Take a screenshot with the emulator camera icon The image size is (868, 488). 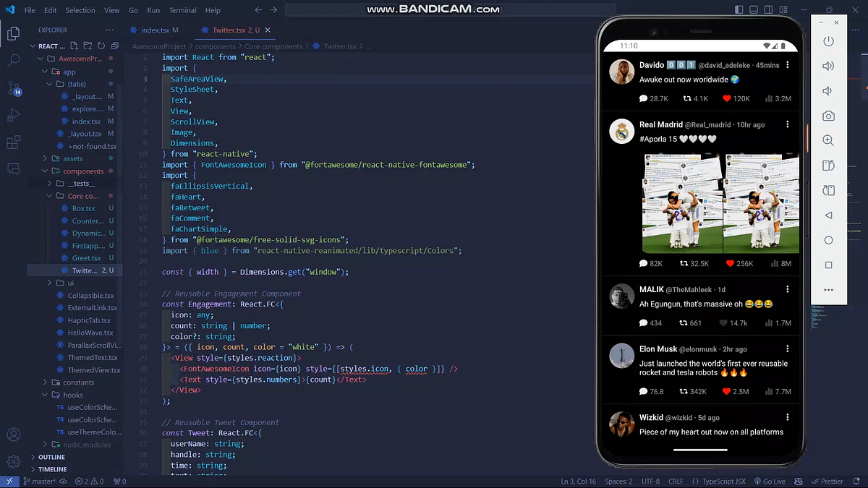point(827,116)
